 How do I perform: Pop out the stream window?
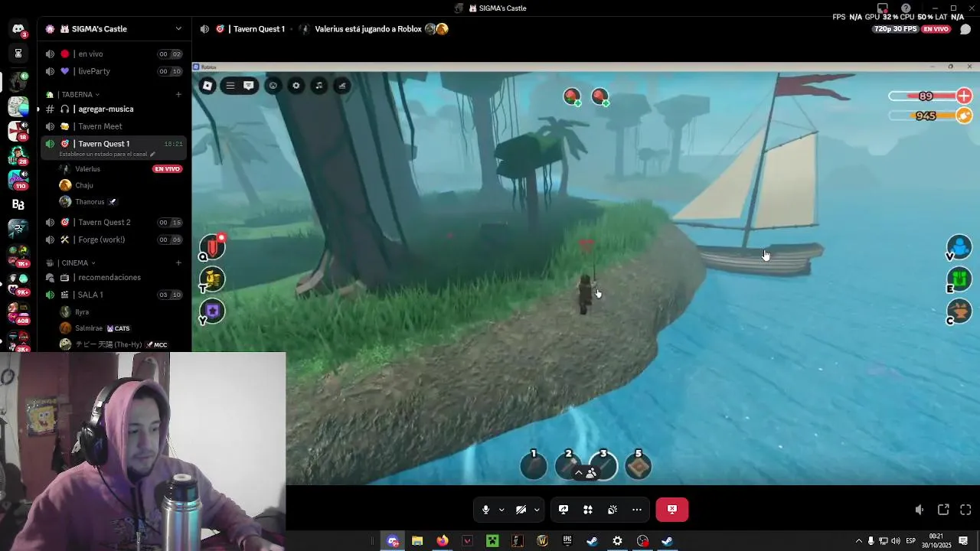(x=943, y=510)
